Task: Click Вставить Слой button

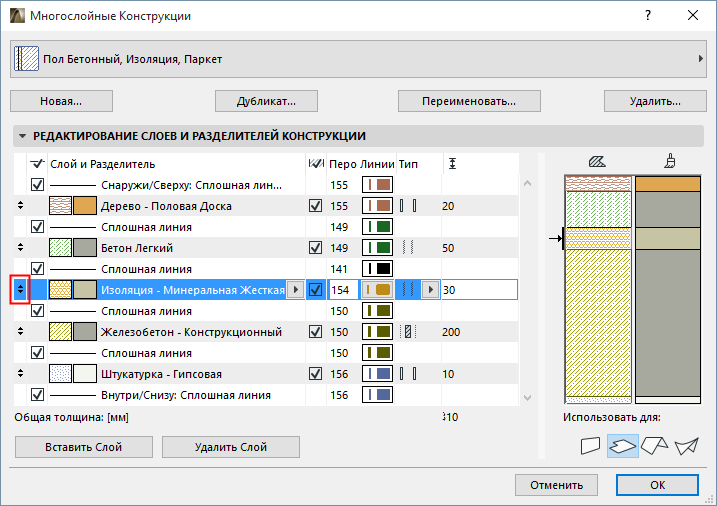Action: coord(84,447)
